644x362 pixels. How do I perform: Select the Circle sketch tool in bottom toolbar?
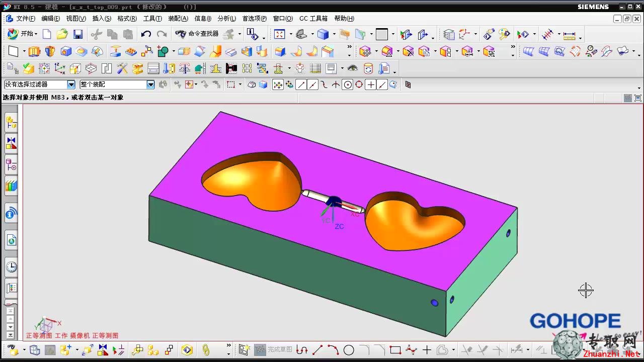tap(349, 350)
